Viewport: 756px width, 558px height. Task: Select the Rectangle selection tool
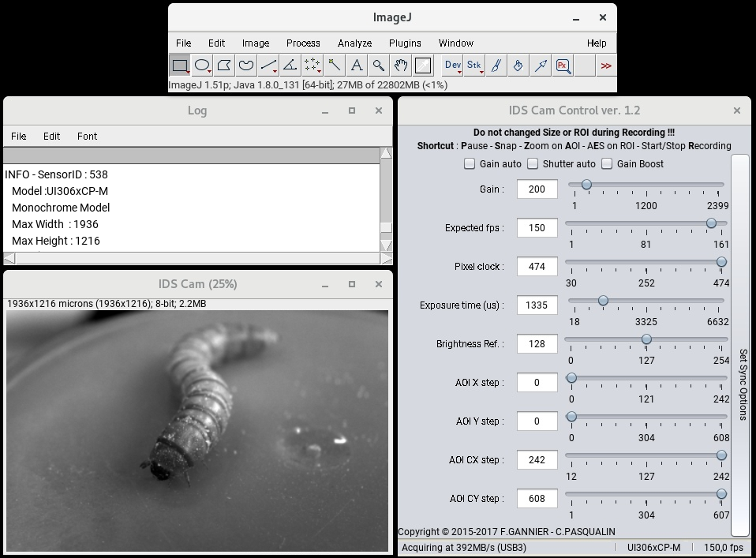coord(180,66)
